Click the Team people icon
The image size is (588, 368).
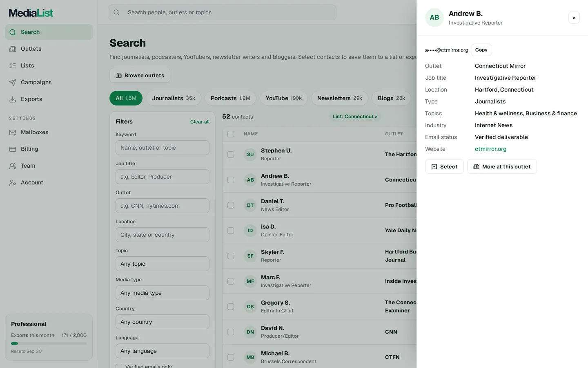tap(13, 166)
